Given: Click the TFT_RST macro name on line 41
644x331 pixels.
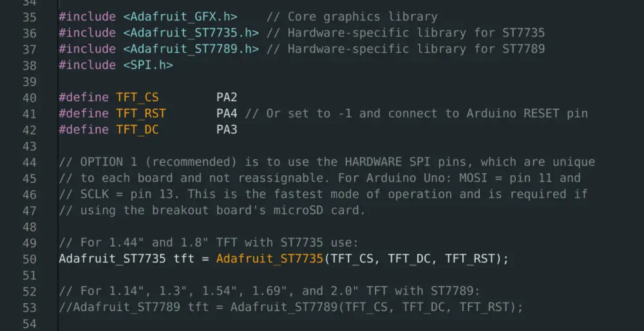Looking at the screenshot, I should click(140, 114).
